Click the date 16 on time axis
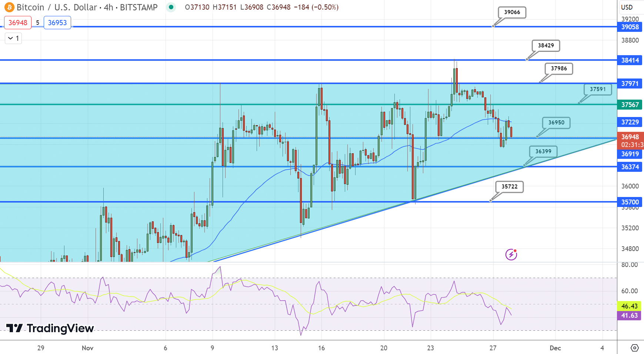644x354 pixels. pyautogui.click(x=321, y=348)
